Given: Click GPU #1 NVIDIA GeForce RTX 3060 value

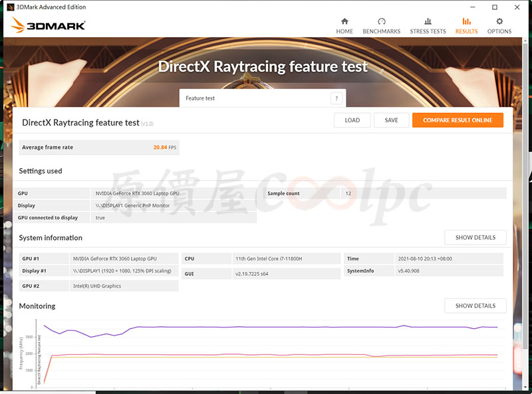Looking at the screenshot, I should click(x=115, y=258).
